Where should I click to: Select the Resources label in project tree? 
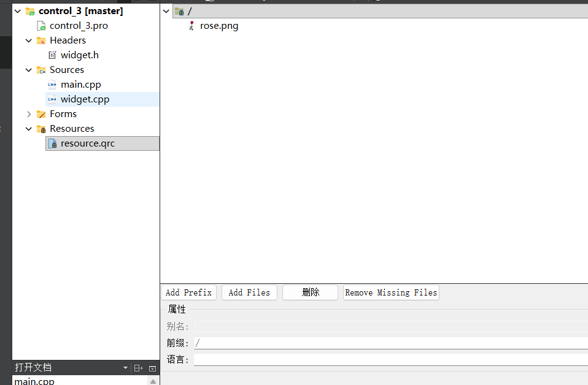pyautogui.click(x=72, y=129)
